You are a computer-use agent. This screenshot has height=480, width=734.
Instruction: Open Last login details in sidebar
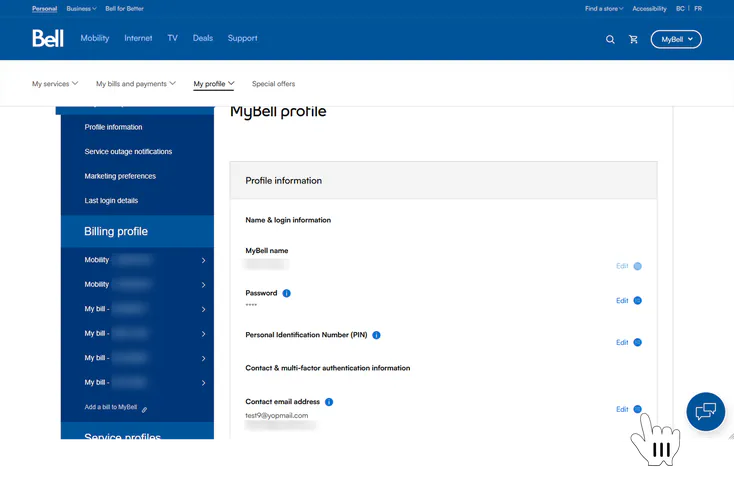click(111, 200)
